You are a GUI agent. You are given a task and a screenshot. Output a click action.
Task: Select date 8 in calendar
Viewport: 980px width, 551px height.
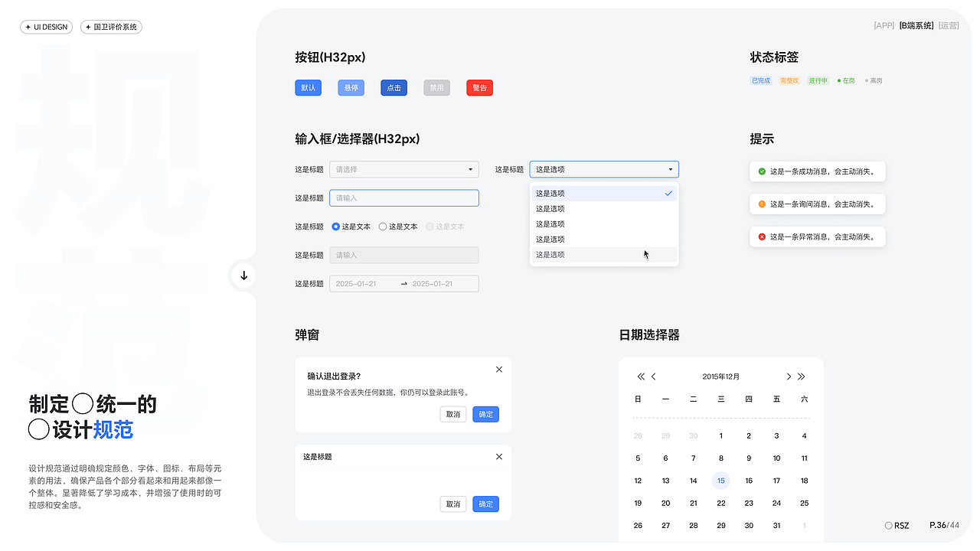721,458
